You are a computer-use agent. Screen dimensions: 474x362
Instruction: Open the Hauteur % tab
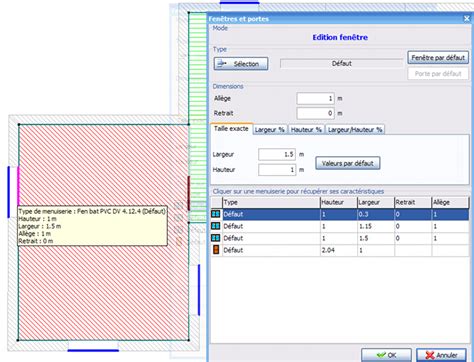tap(306, 130)
